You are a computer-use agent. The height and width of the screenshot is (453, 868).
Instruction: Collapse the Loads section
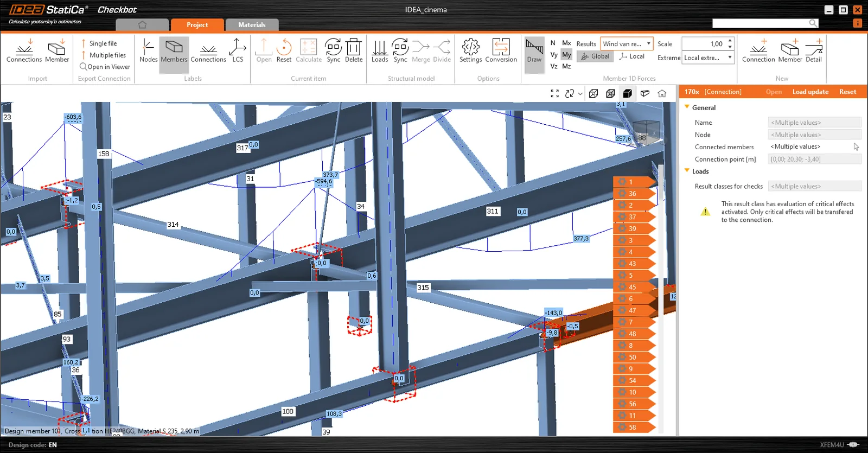point(687,170)
